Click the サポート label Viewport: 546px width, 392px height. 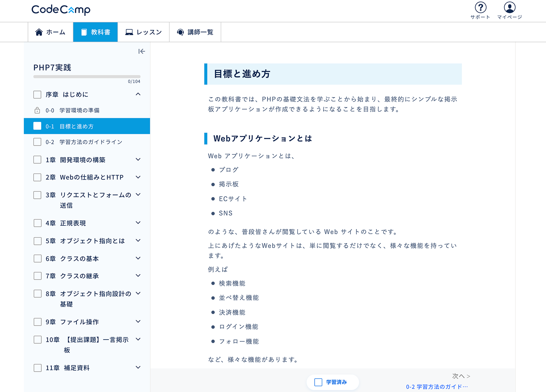click(480, 17)
